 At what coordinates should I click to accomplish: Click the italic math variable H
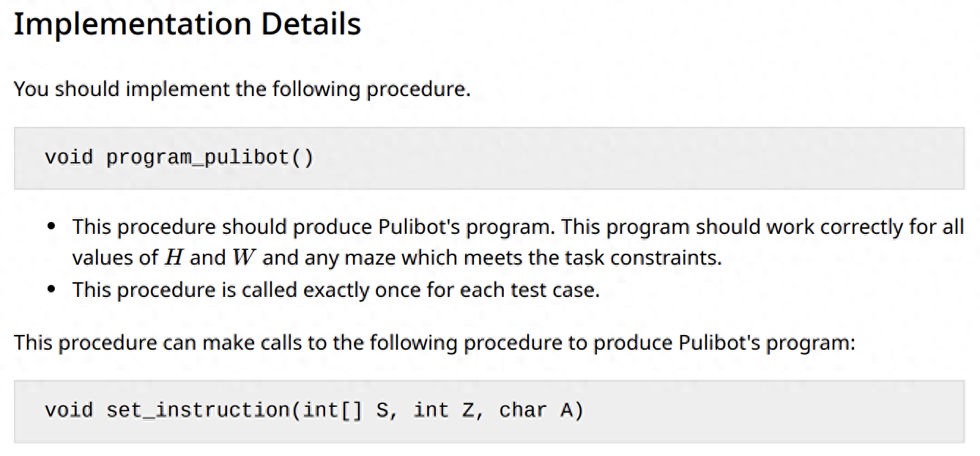click(173, 258)
